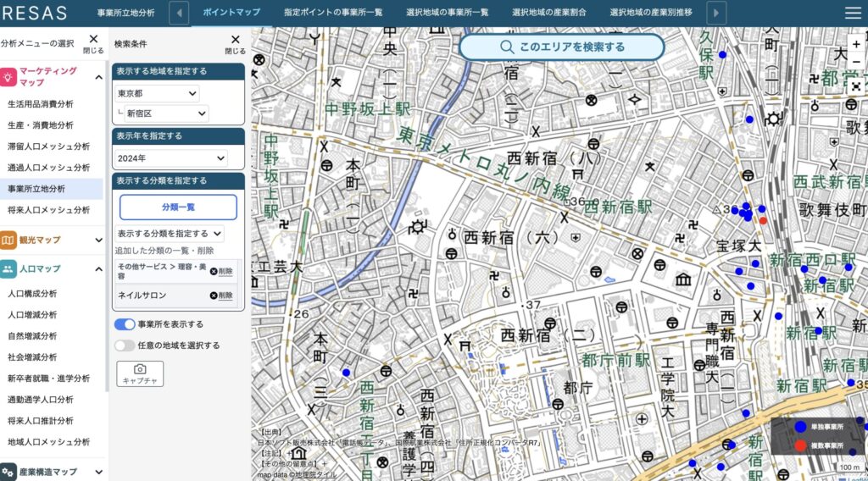Viewport: 868px width, 481px height.
Task: Close the 検索条件 search conditions panel
Action: [235, 43]
